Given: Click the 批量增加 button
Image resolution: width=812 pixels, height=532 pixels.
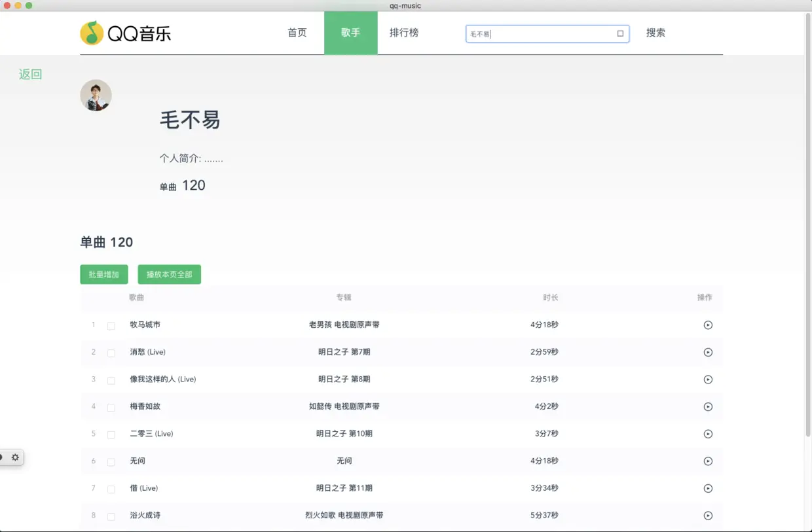Looking at the screenshot, I should [x=104, y=275].
